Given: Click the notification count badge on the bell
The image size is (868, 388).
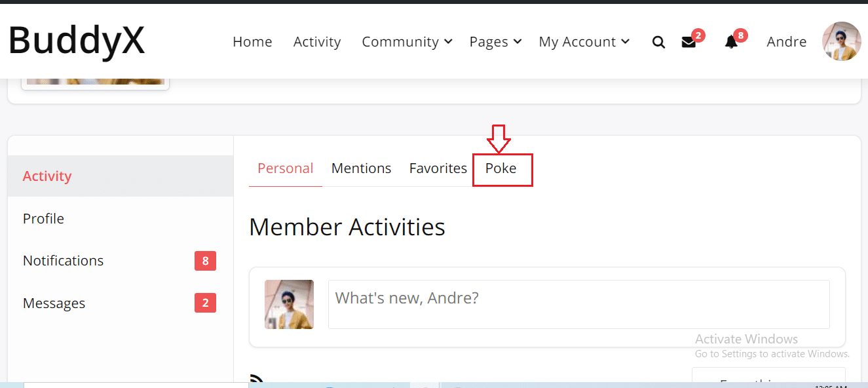Looking at the screenshot, I should pos(740,35).
